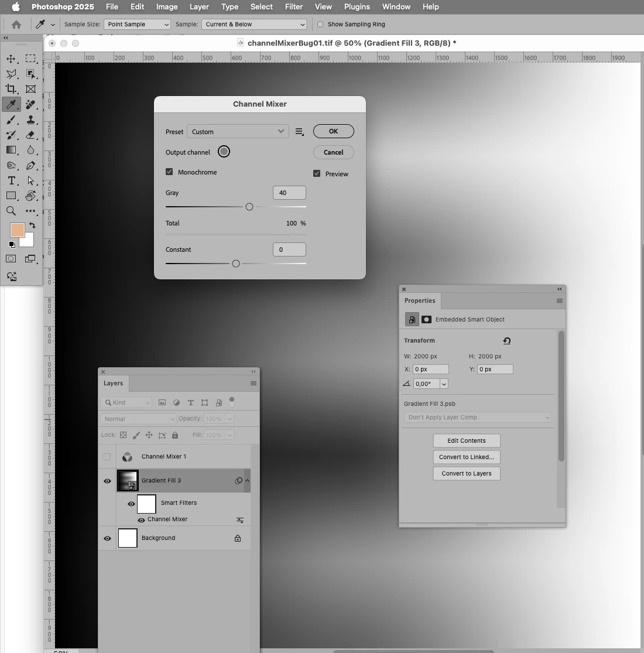Select the Blur tool
This screenshot has height=653, width=644.
click(x=30, y=150)
